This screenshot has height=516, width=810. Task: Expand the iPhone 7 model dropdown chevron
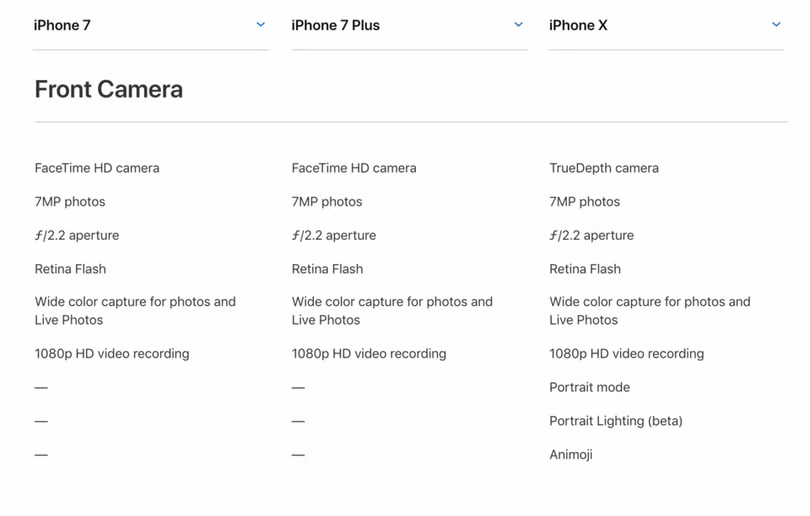[261, 25]
